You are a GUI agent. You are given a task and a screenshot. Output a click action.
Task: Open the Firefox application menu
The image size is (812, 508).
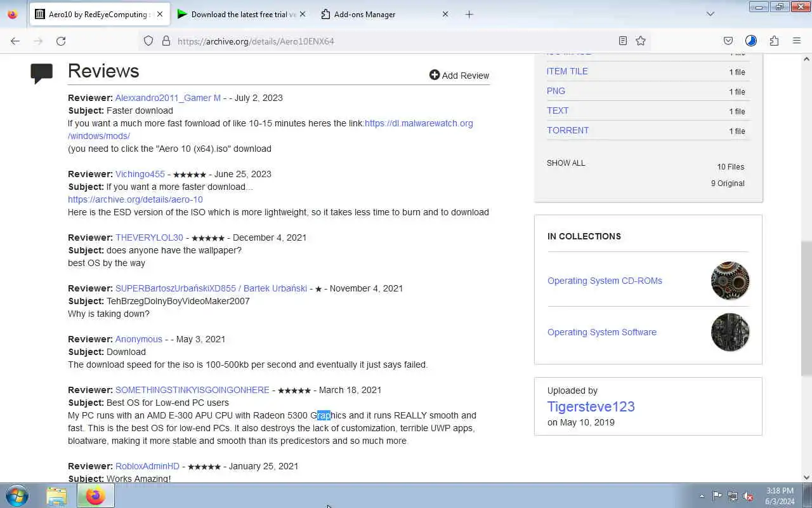pyautogui.click(x=797, y=41)
